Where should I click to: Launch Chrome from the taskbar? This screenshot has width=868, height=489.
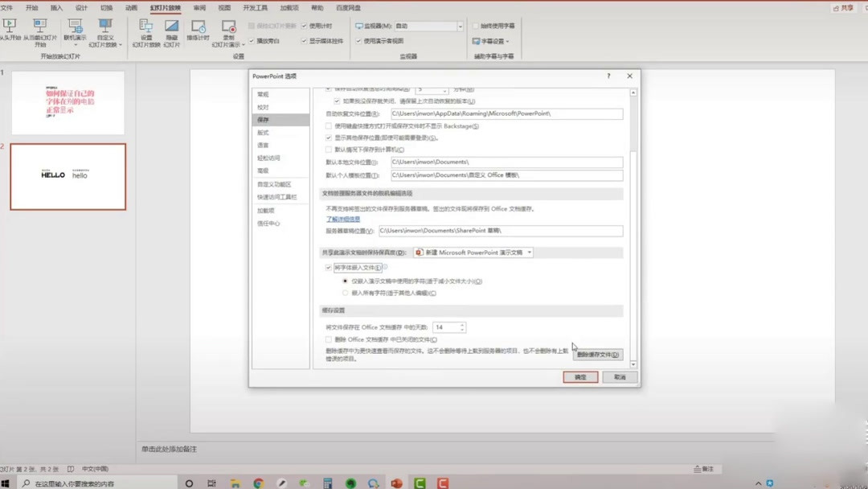pyautogui.click(x=258, y=482)
